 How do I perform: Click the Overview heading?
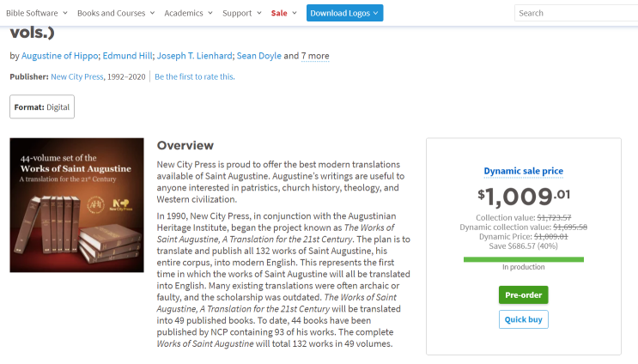185,145
